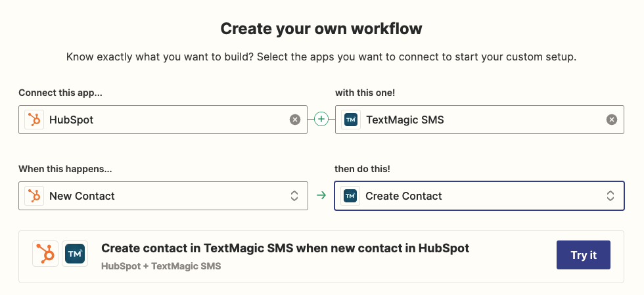Open the 'Create contact in TextMagic SMS' workflow title

click(285, 248)
